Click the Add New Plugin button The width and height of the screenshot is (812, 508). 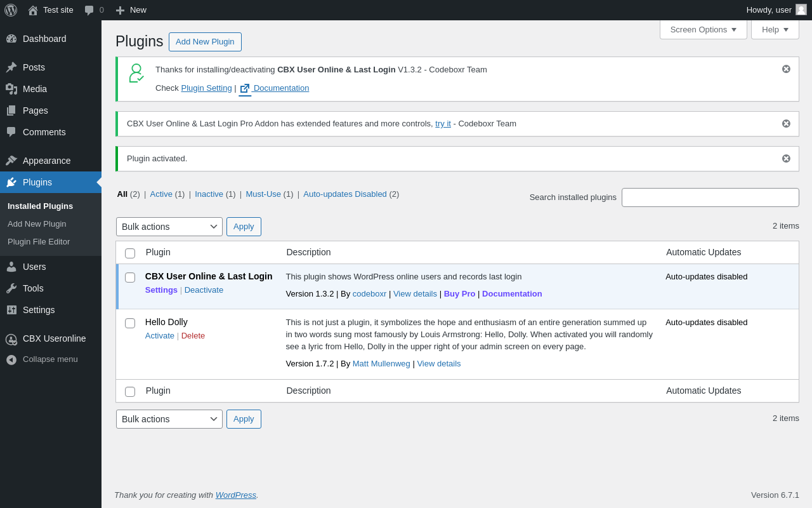[x=205, y=42]
